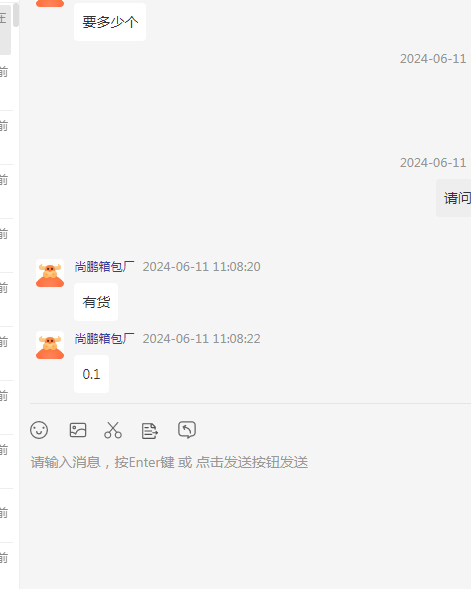471x589 pixels.
Task: Select the topmost highlighted conversation item
Action: click(5, 30)
